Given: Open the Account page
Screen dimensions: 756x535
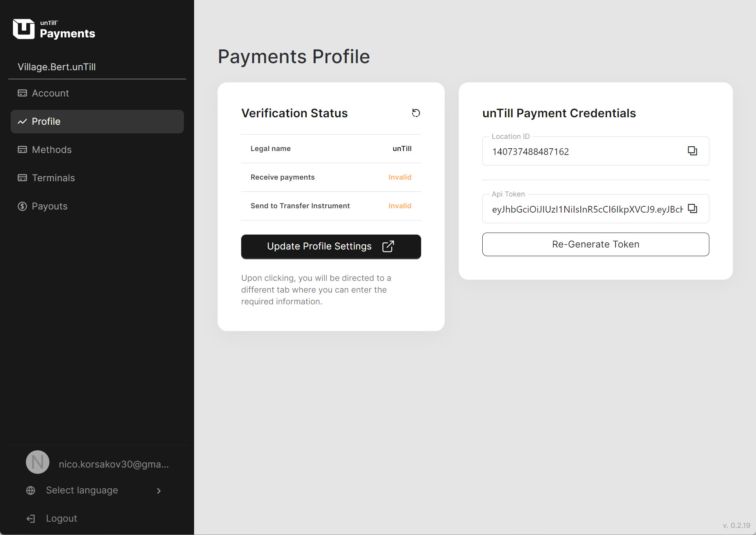Looking at the screenshot, I should coord(51,93).
